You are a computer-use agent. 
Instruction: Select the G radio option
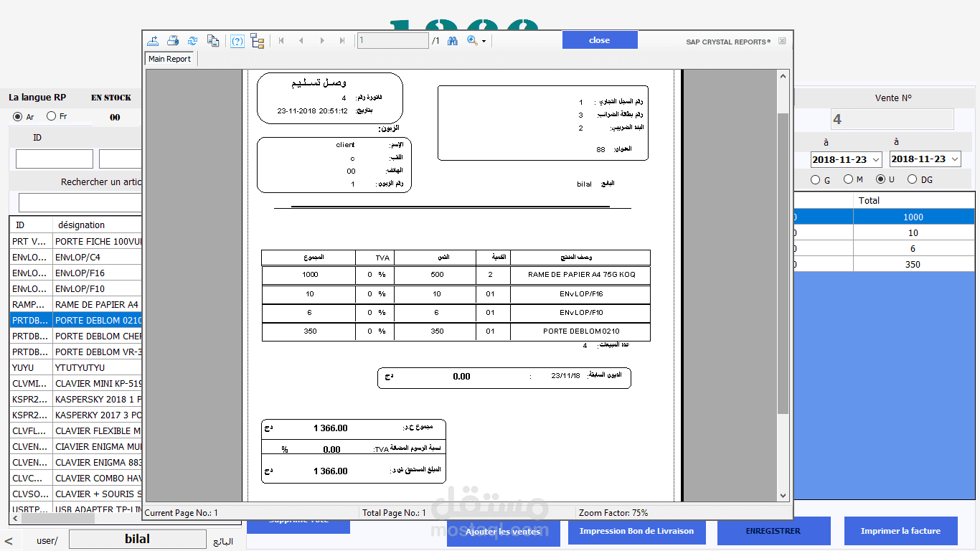tap(815, 180)
